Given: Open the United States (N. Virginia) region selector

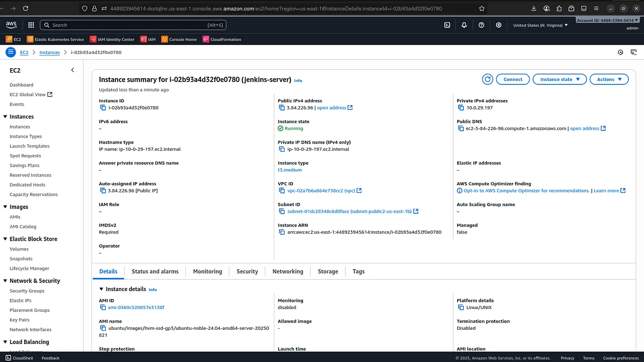Looking at the screenshot, I should tap(540, 25).
